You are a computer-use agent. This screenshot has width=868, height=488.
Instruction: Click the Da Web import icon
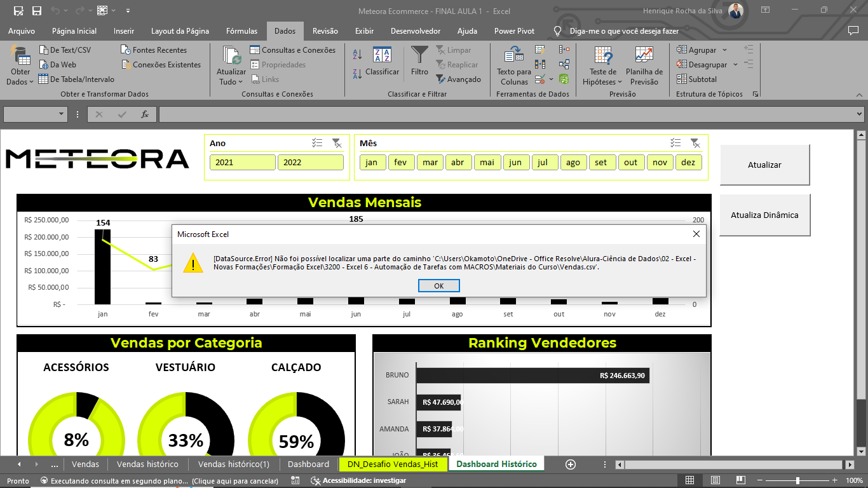tap(44, 65)
